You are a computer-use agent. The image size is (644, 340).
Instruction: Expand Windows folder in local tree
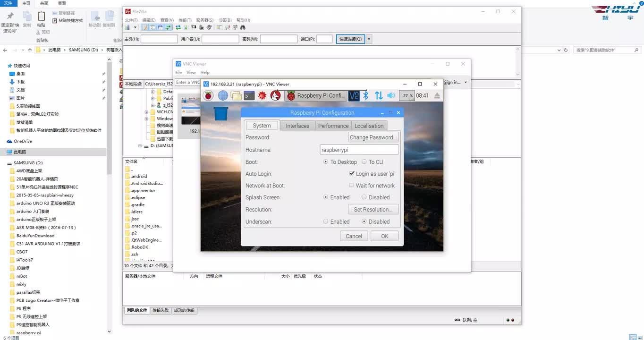pyautogui.click(x=146, y=119)
